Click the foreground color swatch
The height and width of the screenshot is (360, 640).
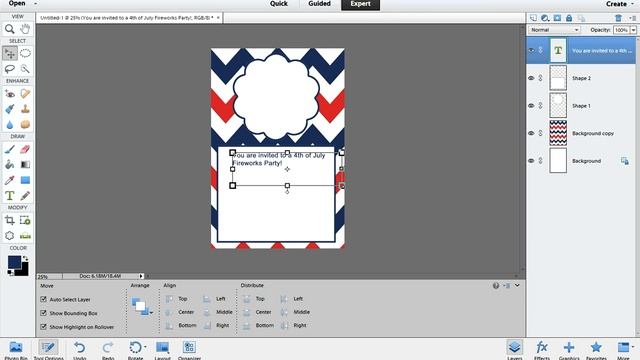14,262
